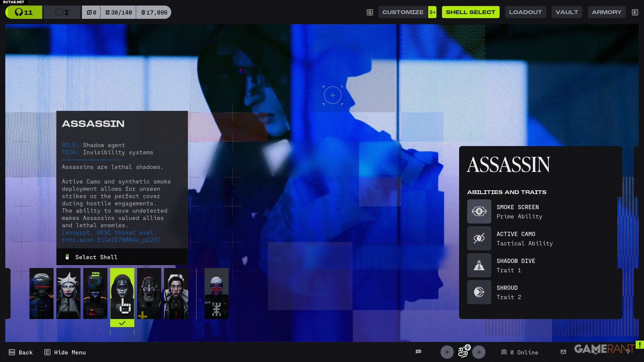This screenshot has width=644, height=362.
Task: Select the white-helmet female shell thumbnail
Action: [x=176, y=293]
